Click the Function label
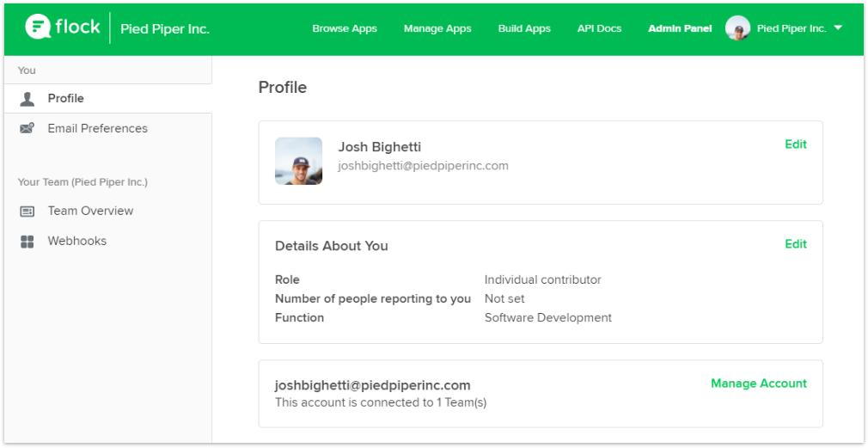This screenshot has height=448, width=868. 299,318
